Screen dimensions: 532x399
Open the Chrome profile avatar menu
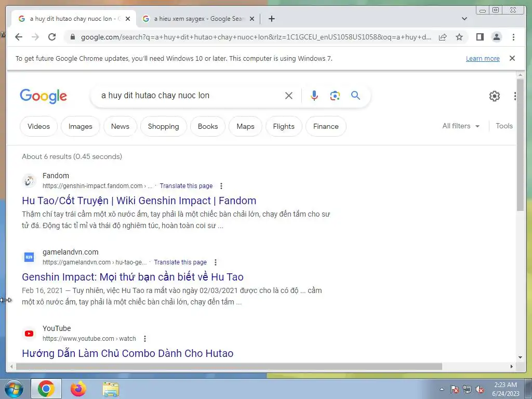(x=496, y=37)
